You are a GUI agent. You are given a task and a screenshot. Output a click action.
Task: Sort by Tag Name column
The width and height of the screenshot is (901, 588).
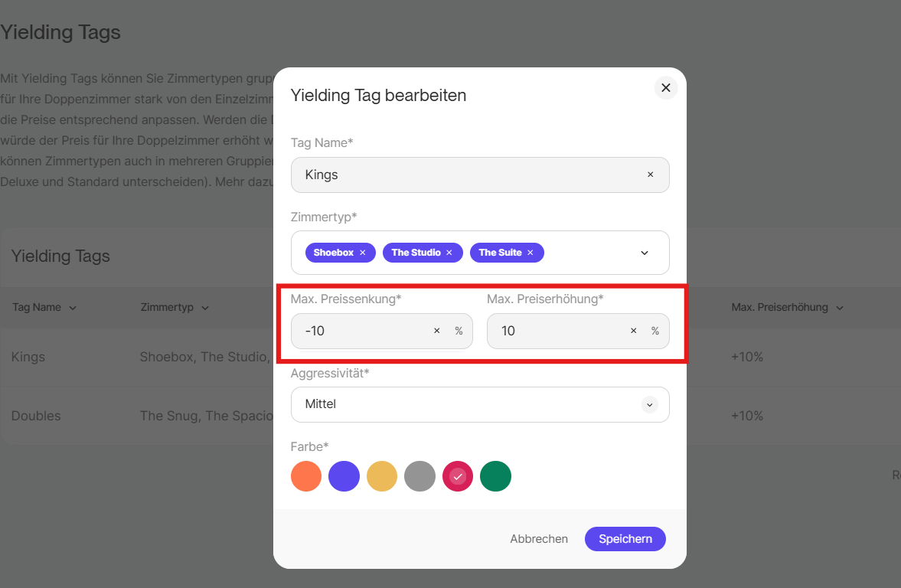coord(44,308)
